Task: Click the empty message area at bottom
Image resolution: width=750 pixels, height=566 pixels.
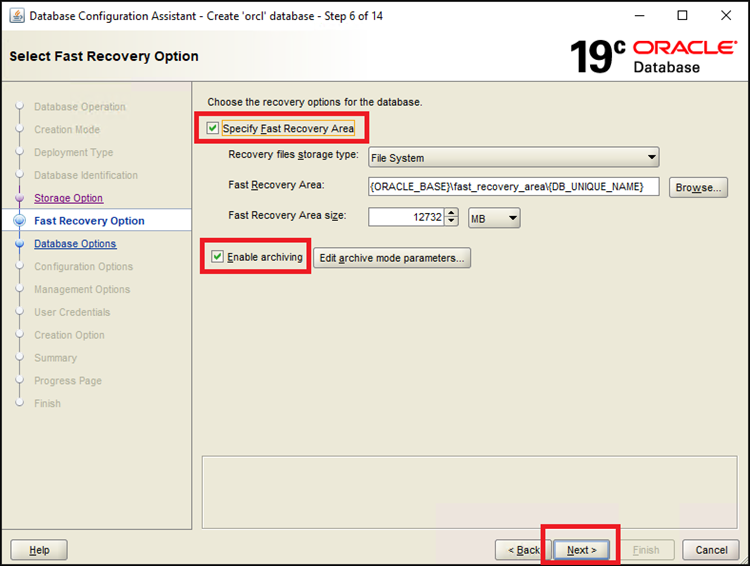Action: click(x=469, y=492)
